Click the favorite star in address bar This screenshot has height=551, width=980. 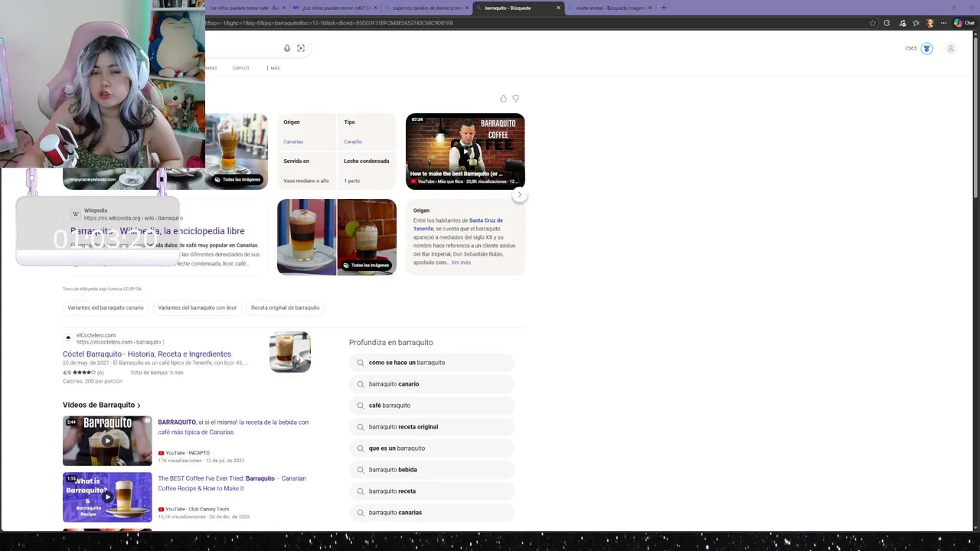[873, 23]
